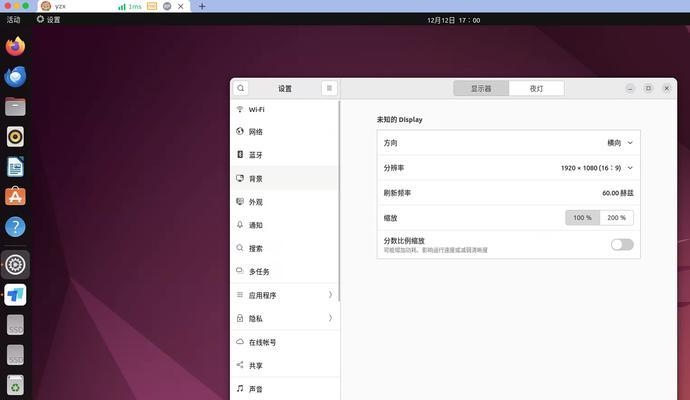Select the 100 % scale option
Screen dimensions: 690x400
(582, 218)
